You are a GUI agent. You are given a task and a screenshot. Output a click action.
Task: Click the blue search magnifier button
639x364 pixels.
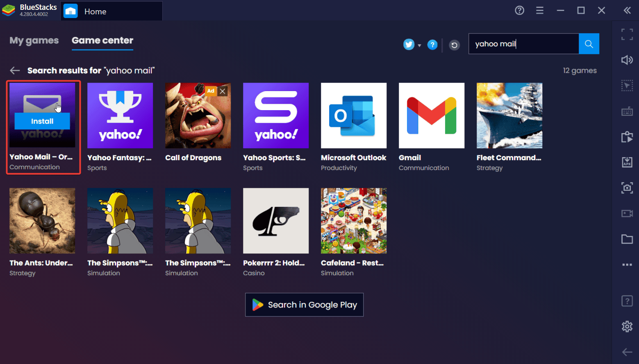tap(589, 44)
